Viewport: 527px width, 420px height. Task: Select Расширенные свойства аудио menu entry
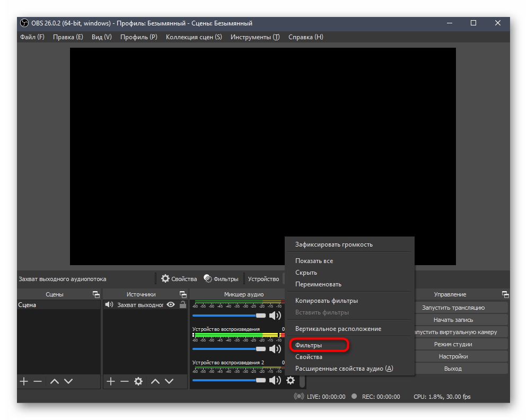(x=344, y=369)
